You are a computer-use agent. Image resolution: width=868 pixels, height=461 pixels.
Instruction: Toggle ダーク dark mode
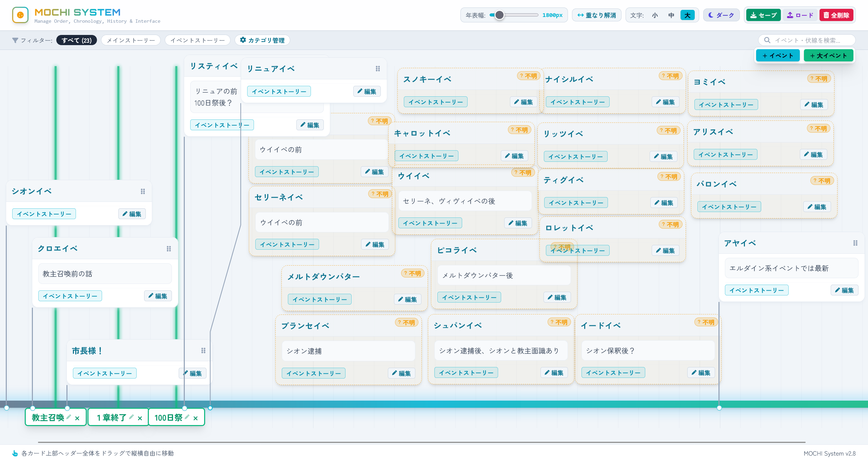click(721, 15)
